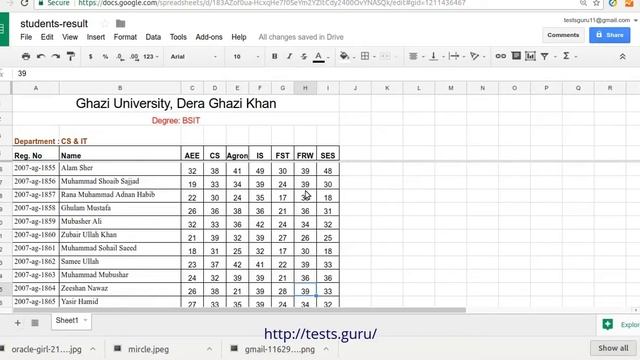Increase decimal places
640x360 pixels.
[x=135, y=57]
